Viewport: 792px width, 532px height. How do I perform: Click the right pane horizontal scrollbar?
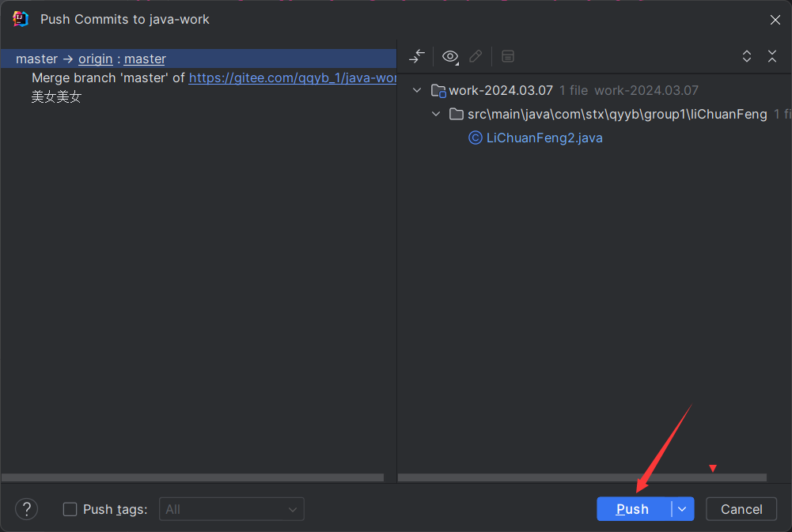582,477
